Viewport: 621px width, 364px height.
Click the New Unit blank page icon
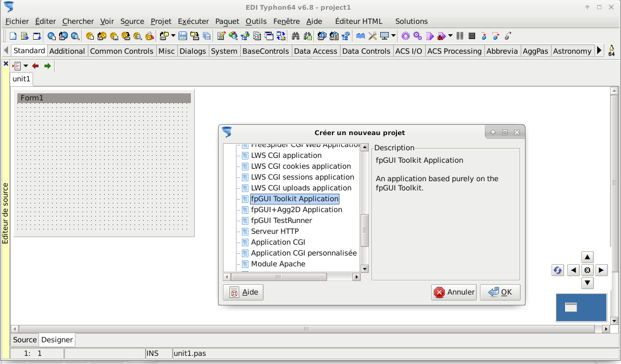(x=13, y=36)
